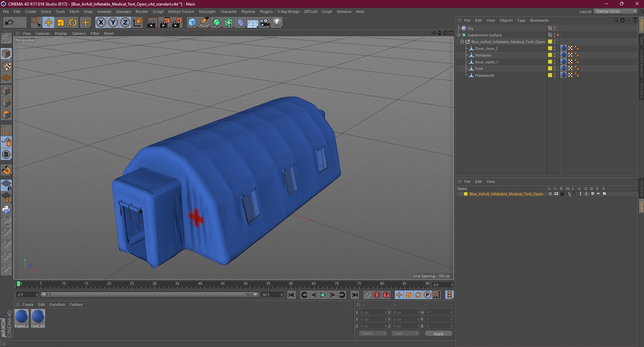The height and width of the screenshot is (347, 644).
Task: Open viewport Display menu
Action: (x=61, y=34)
